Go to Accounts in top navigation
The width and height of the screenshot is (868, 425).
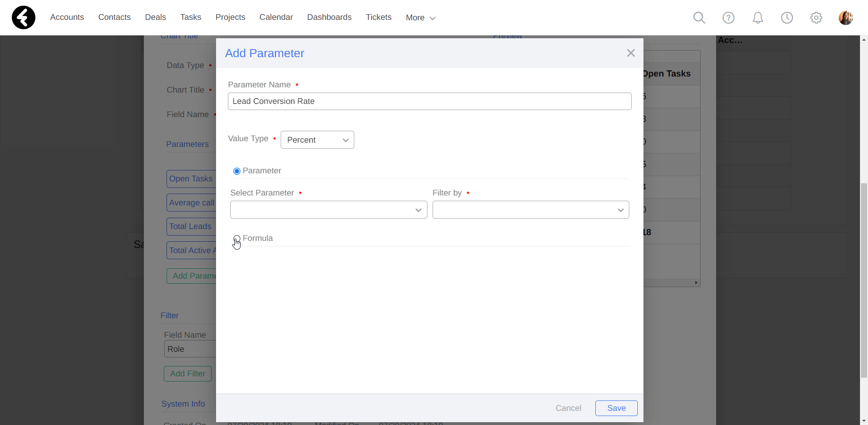pos(67,17)
